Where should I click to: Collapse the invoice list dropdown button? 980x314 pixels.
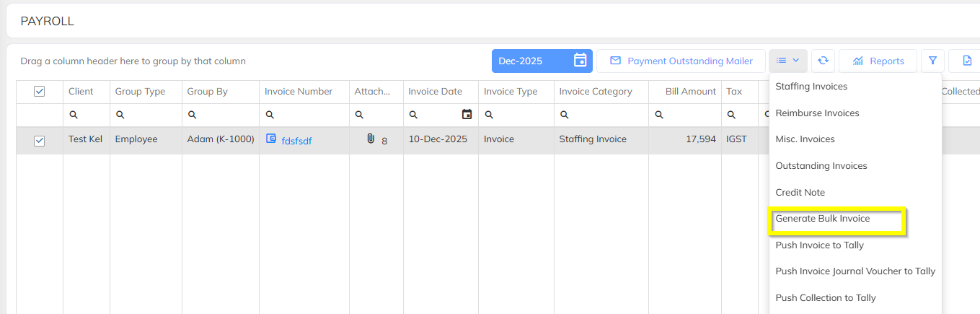pyautogui.click(x=788, y=61)
